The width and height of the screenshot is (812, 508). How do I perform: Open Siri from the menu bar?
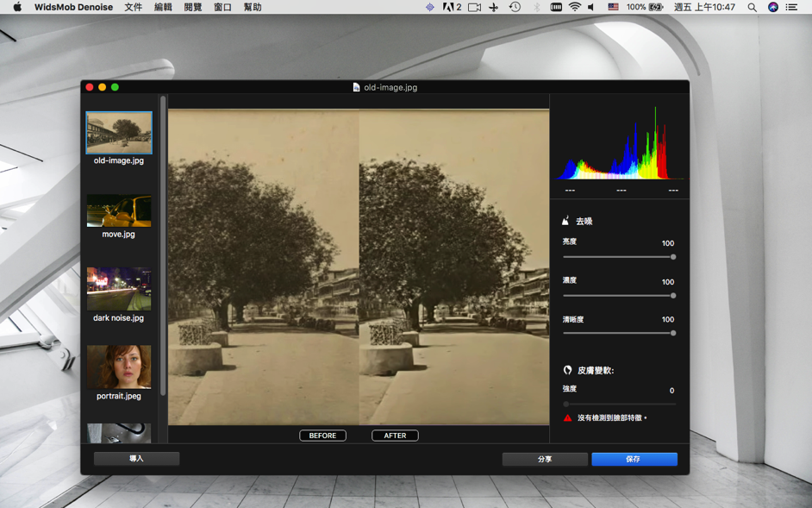tap(773, 7)
